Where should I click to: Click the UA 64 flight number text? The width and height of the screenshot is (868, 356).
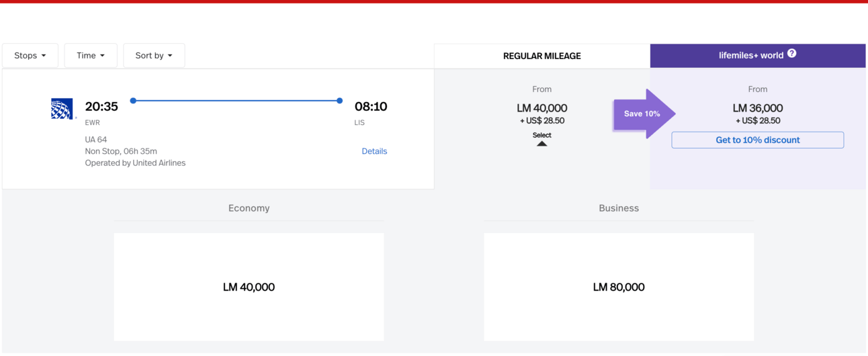pos(96,140)
